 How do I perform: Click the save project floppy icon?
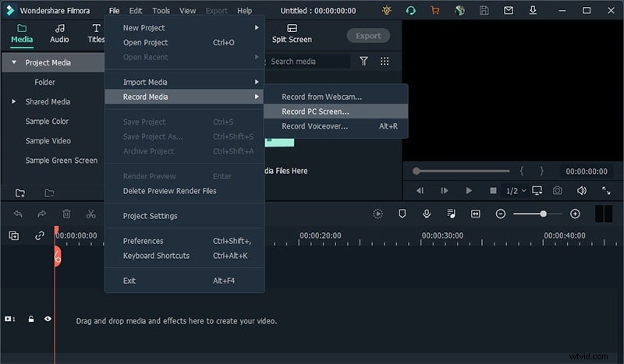(484, 11)
